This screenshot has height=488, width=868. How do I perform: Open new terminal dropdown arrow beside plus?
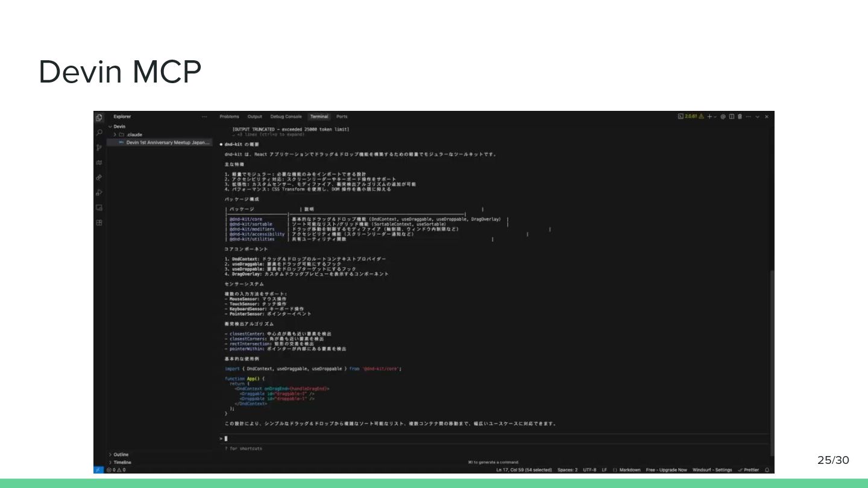tap(715, 116)
